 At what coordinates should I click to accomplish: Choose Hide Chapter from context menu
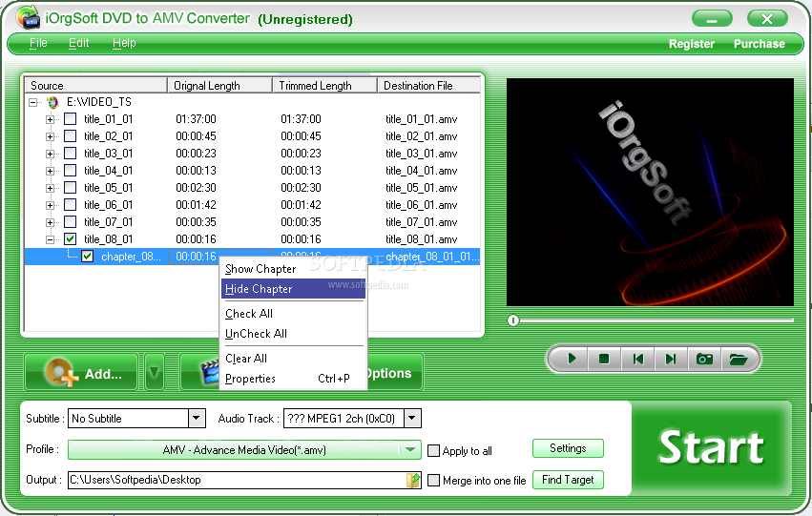point(293,289)
